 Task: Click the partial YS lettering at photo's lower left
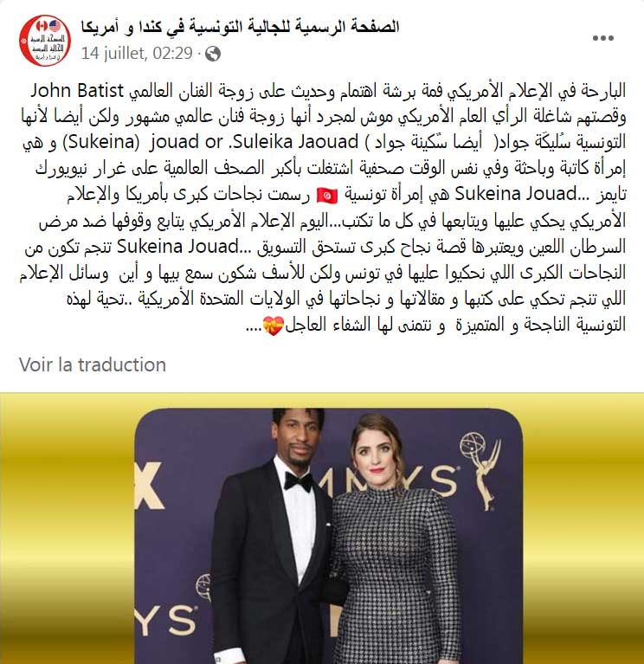(166, 621)
